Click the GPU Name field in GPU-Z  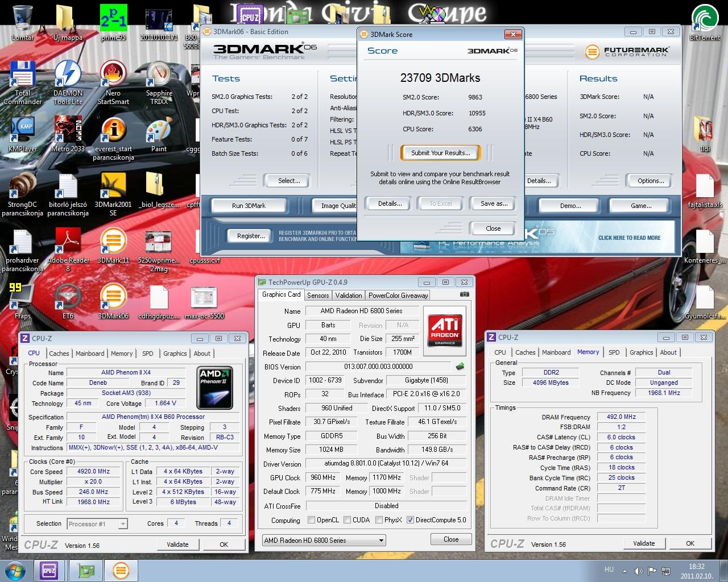361,311
